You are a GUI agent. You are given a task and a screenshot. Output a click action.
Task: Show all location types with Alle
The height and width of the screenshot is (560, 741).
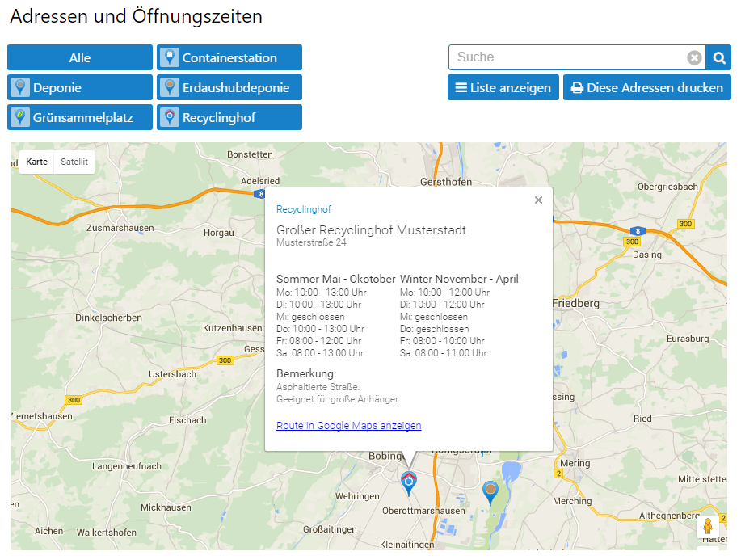pyautogui.click(x=80, y=57)
